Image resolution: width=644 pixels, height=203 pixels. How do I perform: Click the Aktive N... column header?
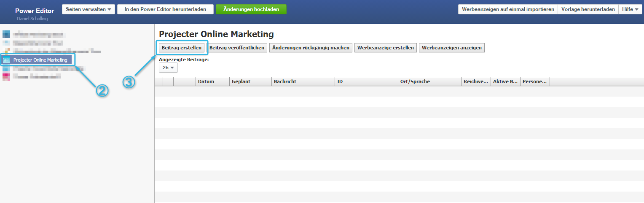pos(505,81)
